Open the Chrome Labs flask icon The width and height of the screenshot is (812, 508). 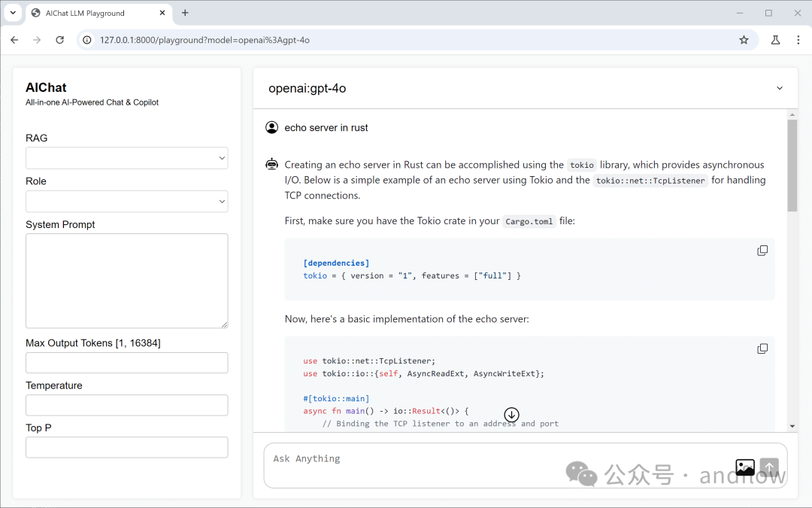tap(775, 40)
